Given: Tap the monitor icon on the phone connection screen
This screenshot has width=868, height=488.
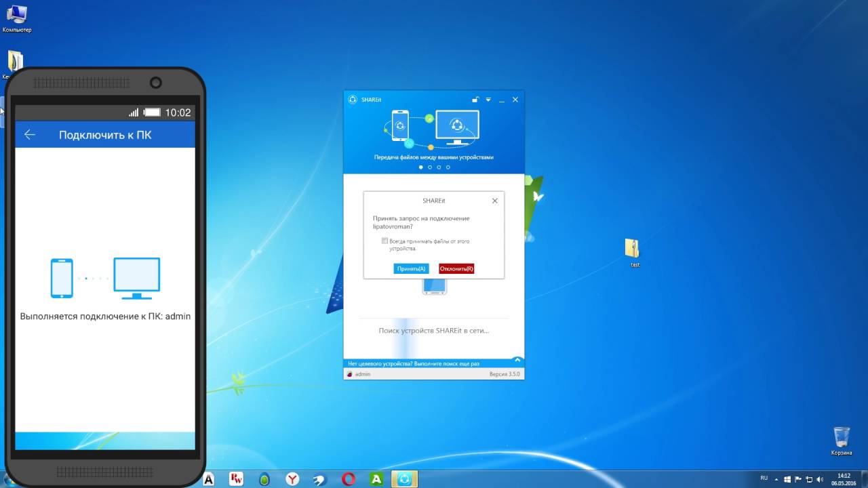Looking at the screenshot, I should [x=137, y=278].
